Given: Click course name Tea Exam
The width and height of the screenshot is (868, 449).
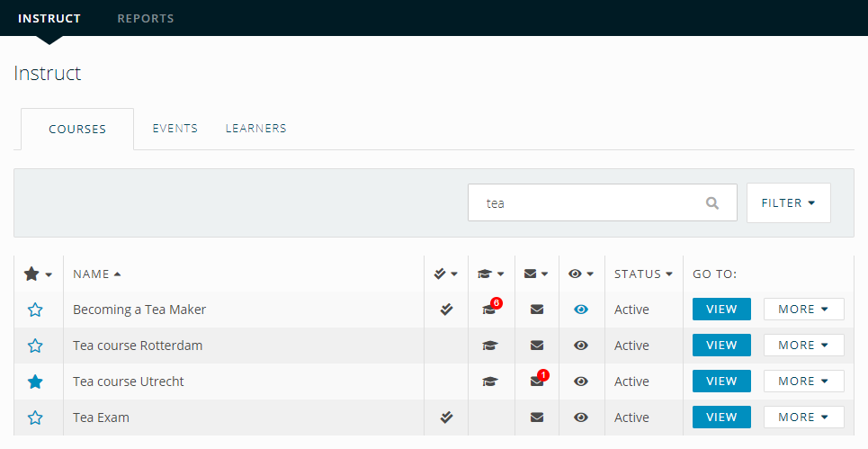Looking at the screenshot, I should 102,418.
